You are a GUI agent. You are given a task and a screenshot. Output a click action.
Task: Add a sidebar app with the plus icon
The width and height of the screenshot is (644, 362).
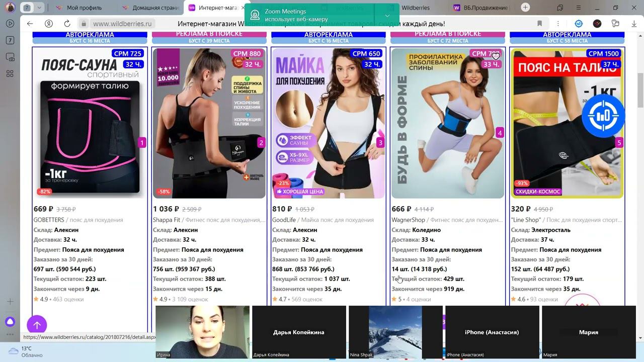10,302
